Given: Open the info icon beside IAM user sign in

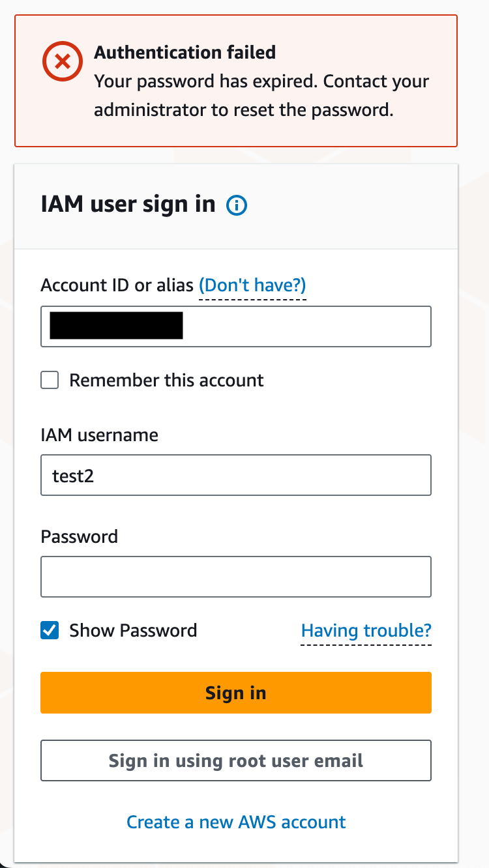Looking at the screenshot, I should (237, 206).
